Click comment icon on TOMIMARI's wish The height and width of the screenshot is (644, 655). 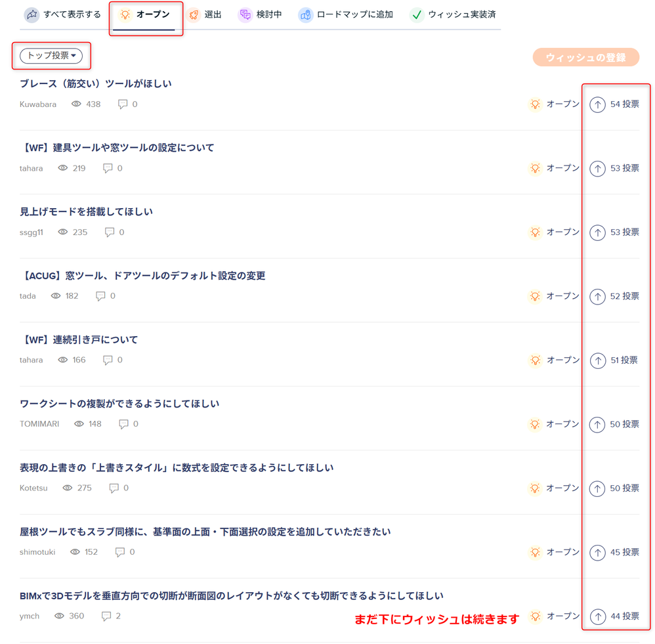pyautogui.click(x=123, y=424)
